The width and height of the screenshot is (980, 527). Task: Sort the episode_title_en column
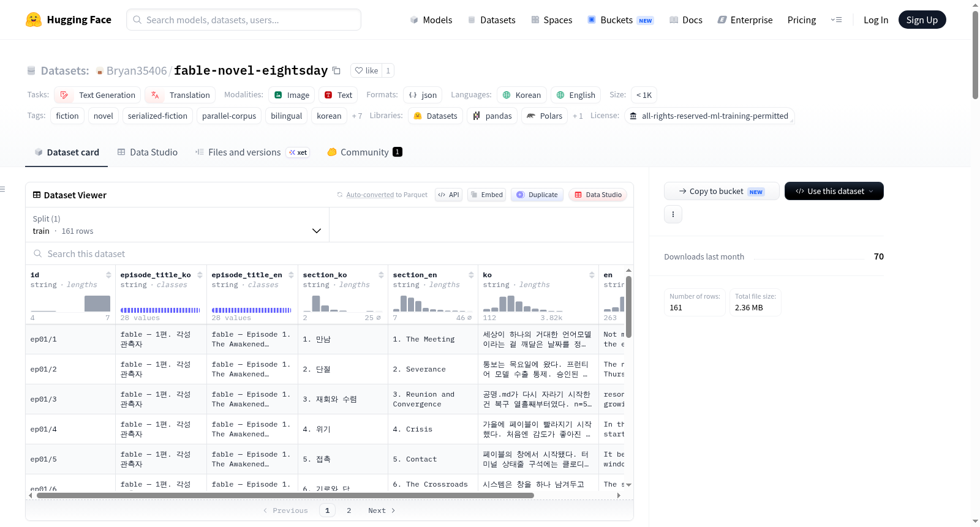(x=291, y=275)
